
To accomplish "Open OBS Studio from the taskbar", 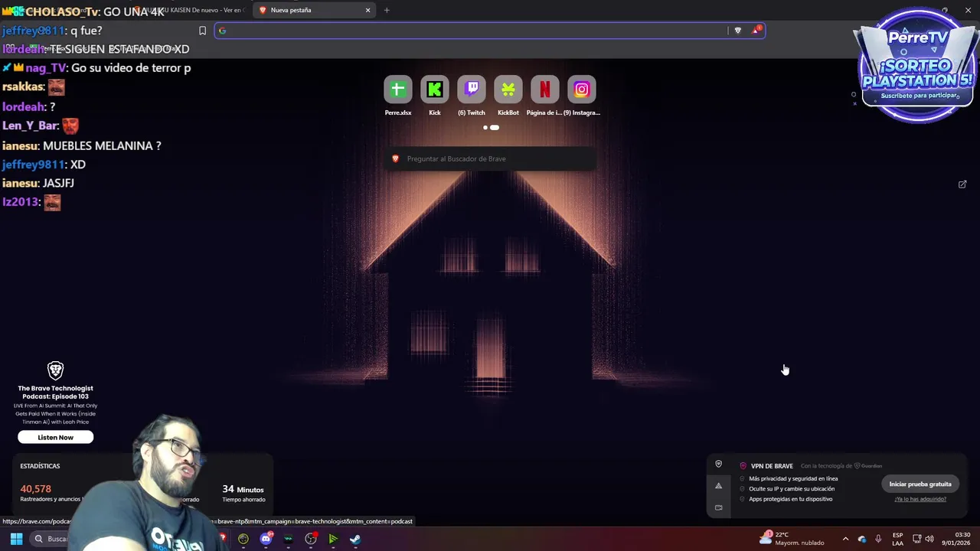I will tap(311, 539).
